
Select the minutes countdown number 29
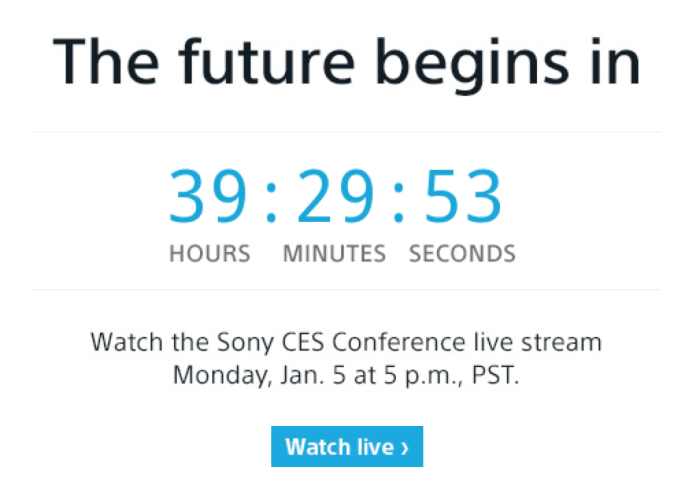click(335, 196)
